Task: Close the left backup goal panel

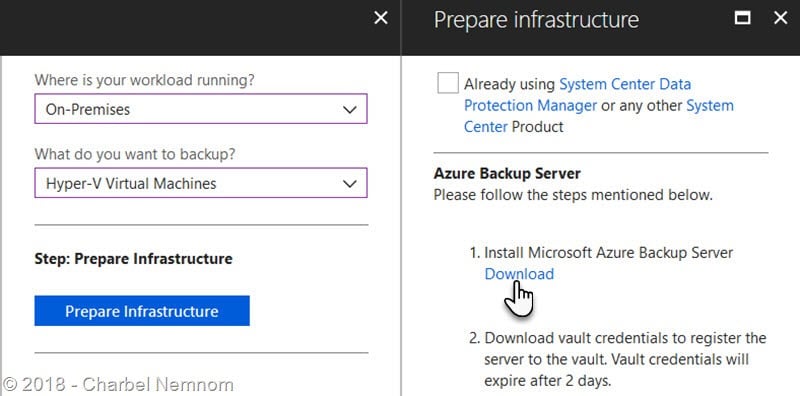Action: point(381,18)
